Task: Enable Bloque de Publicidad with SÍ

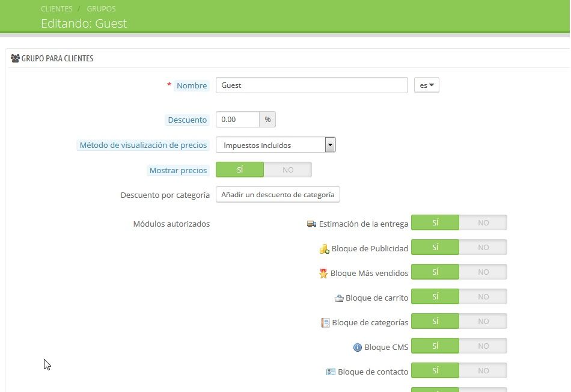Action: [435, 247]
